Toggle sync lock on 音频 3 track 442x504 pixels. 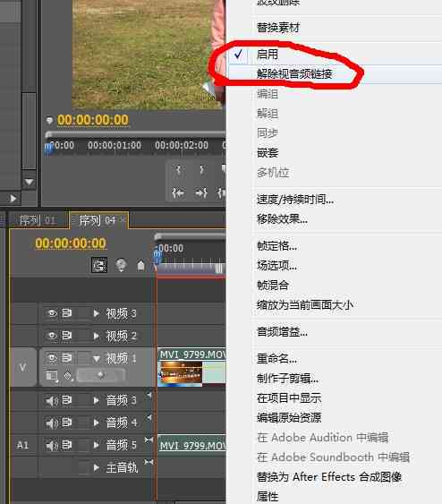(x=67, y=400)
